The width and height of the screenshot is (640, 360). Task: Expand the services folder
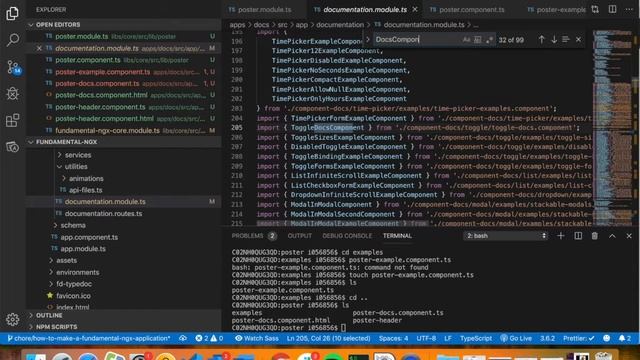pyautogui.click(x=78, y=155)
